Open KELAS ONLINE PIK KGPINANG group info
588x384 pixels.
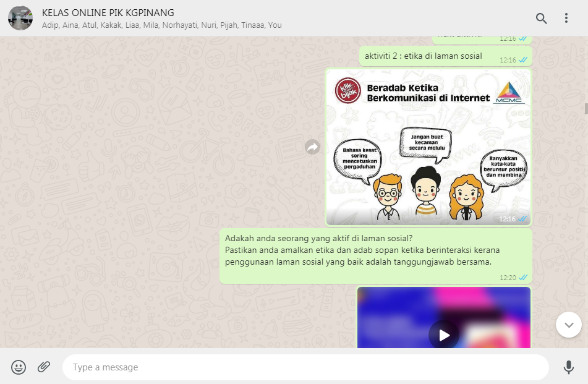point(108,12)
